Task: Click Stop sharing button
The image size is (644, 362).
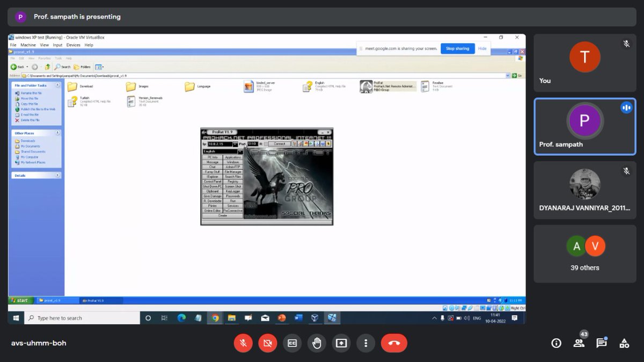Action: coord(458,48)
